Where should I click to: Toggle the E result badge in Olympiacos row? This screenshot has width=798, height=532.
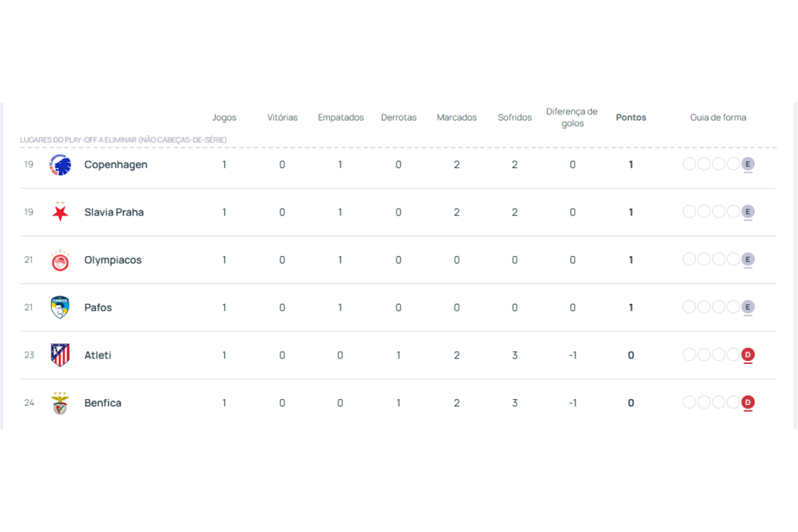[x=748, y=259]
